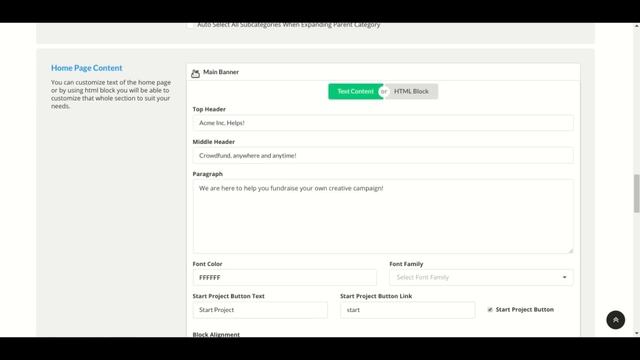The width and height of the screenshot is (640, 360).
Task: Click the Paragraph textarea resize handle
Action: 571,251
